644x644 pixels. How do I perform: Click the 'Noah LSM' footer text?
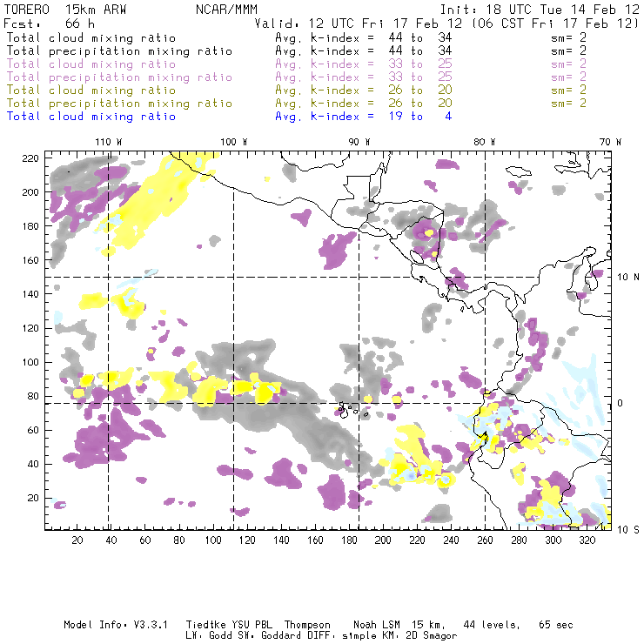coord(377,625)
